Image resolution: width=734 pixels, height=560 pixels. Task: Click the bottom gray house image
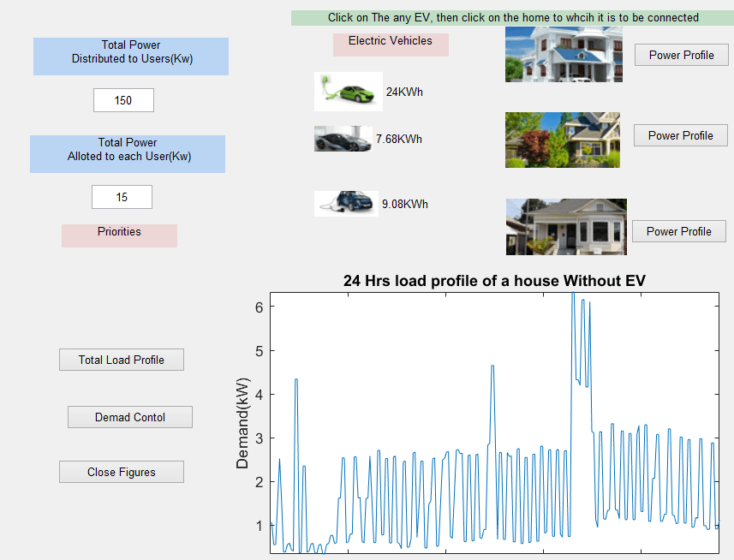coord(566,226)
